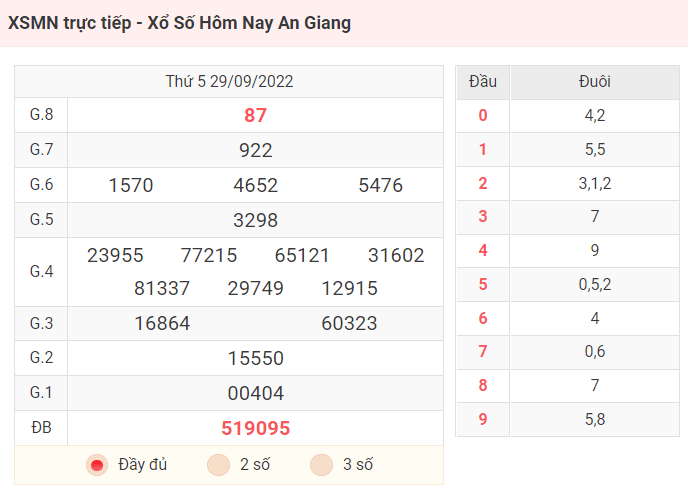The width and height of the screenshot is (688, 492).
Task: Click the G.5 result number 3298
Action: [x=255, y=220]
